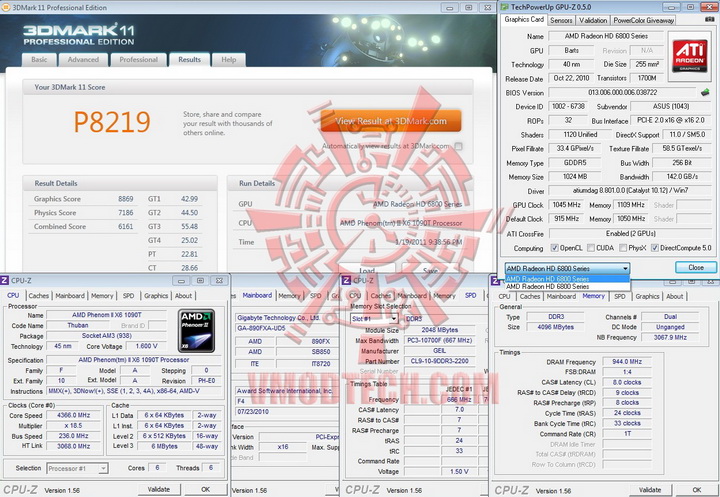
Task: Open About tab in CPU-Z timings window
Action: pyautogui.click(x=675, y=296)
